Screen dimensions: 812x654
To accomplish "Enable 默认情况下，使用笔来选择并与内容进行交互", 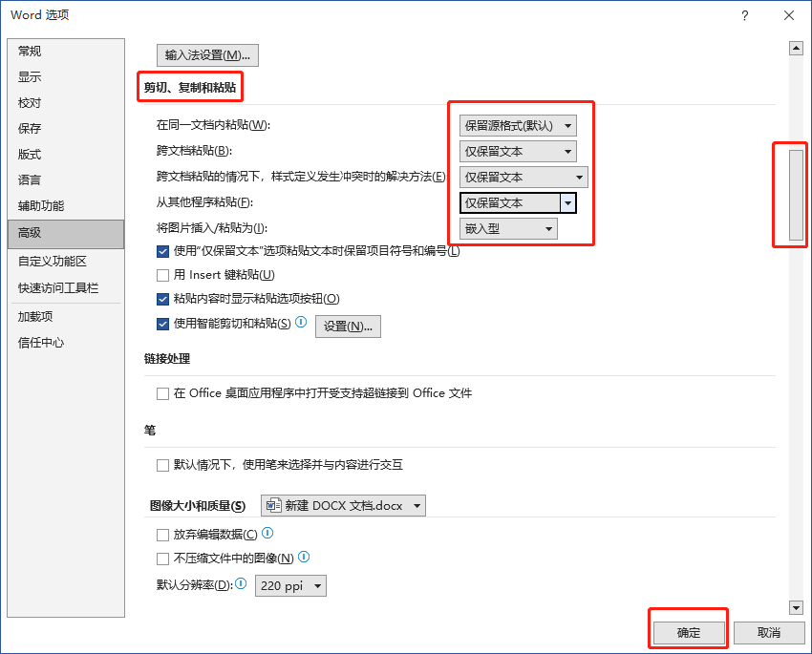I will pos(162,465).
